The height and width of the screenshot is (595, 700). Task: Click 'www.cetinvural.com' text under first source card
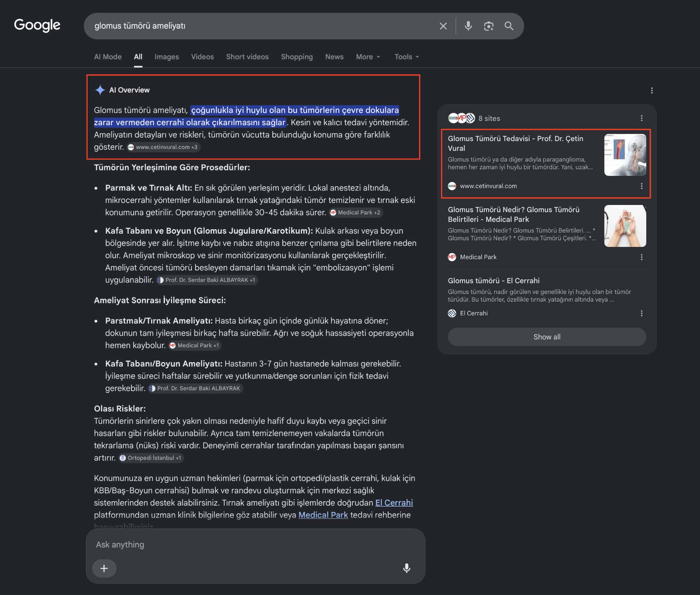point(488,186)
